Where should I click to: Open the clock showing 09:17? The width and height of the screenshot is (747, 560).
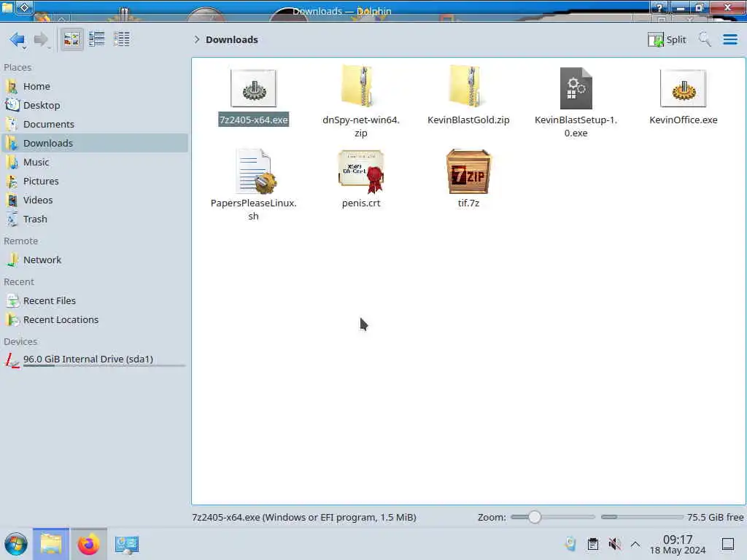click(x=678, y=545)
